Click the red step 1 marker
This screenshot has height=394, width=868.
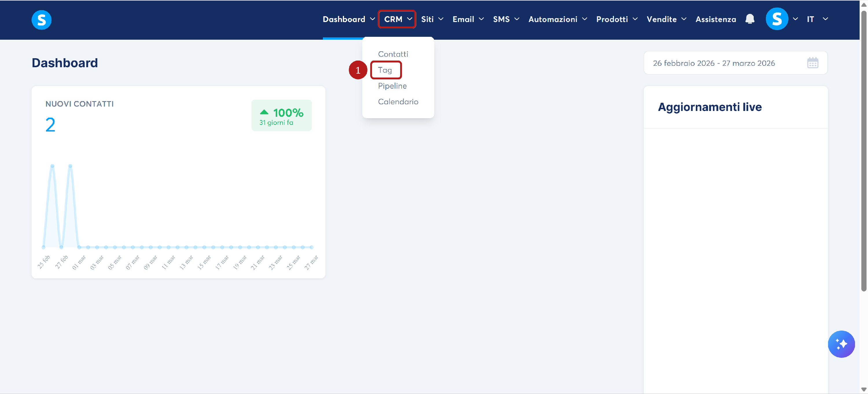[x=358, y=70]
